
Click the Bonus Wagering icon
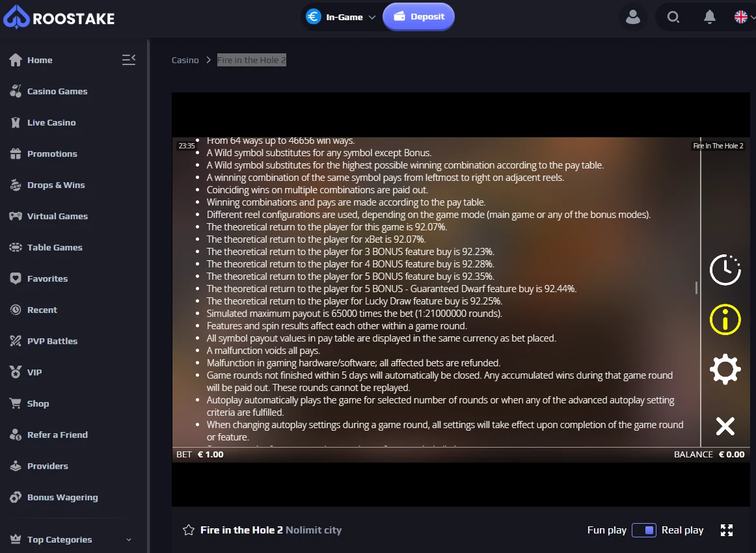click(16, 497)
